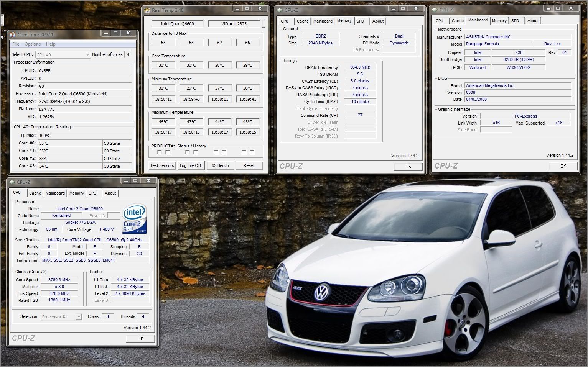Switch to Memory tab in CPU-Z Mainboard window

(x=499, y=21)
